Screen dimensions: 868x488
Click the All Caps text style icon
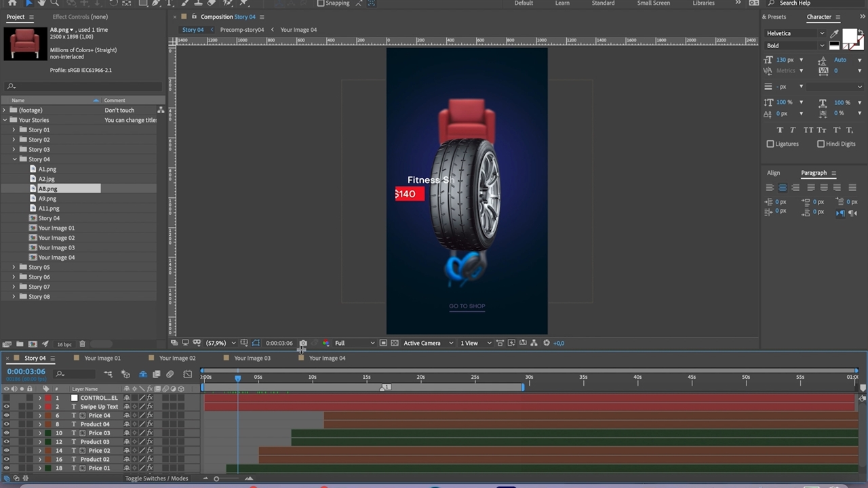[808, 130]
